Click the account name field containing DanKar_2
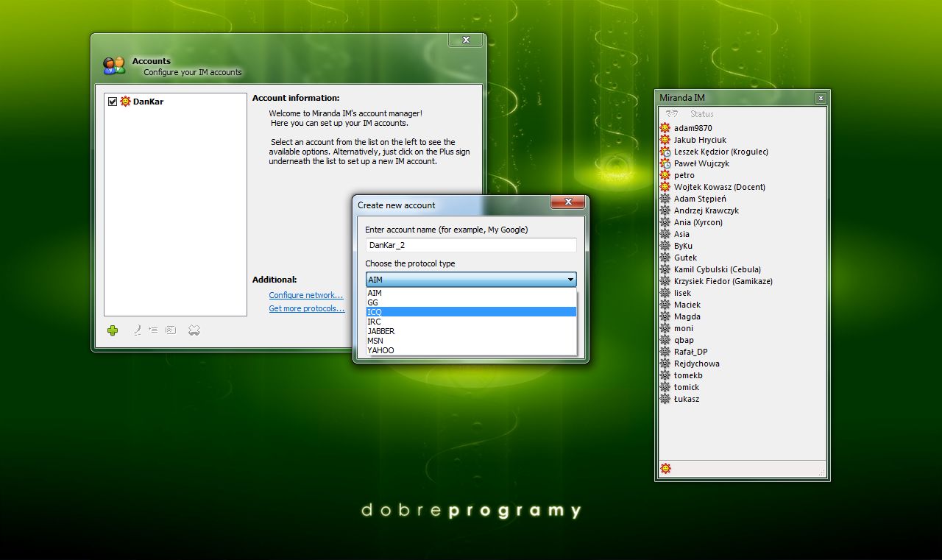The image size is (942, 560). (471, 245)
